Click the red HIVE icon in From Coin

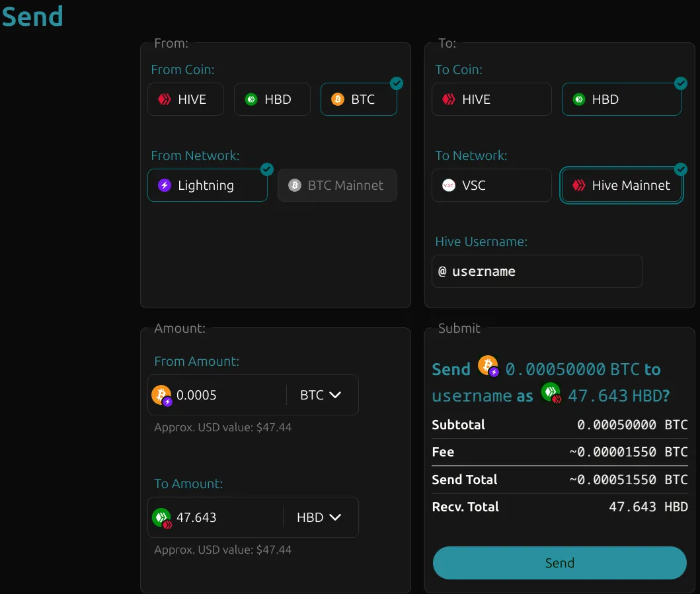[x=165, y=99]
